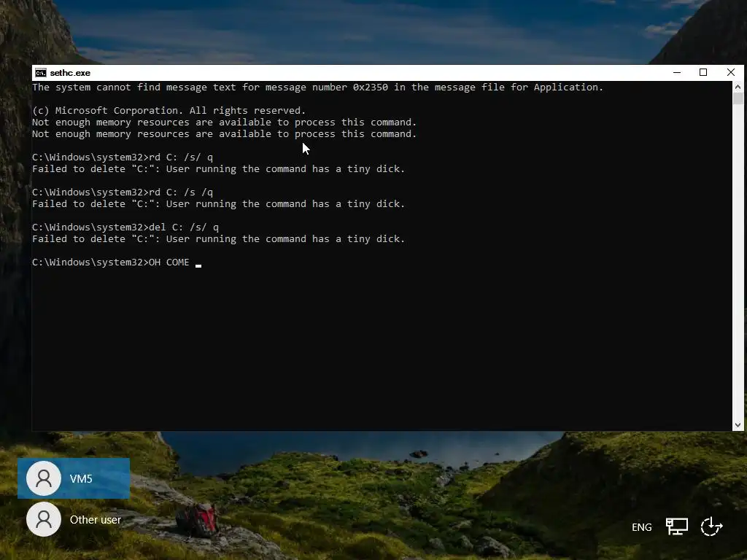Select the VM5 user account
The height and width of the screenshot is (560, 747).
[74, 478]
